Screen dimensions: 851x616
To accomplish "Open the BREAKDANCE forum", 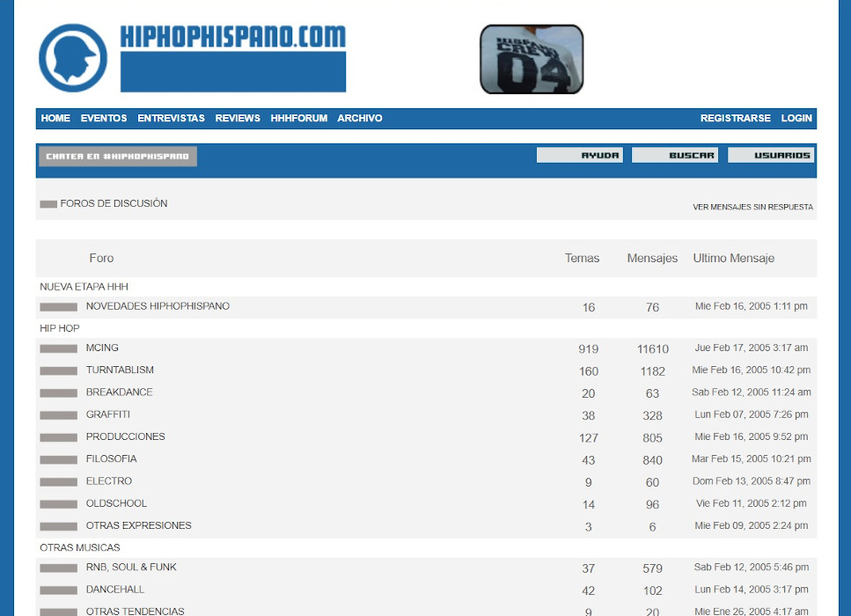I will (x=120, y=392).
